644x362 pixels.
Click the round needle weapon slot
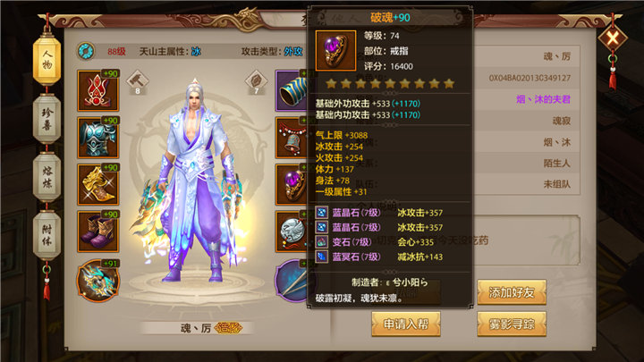[292, 281]
